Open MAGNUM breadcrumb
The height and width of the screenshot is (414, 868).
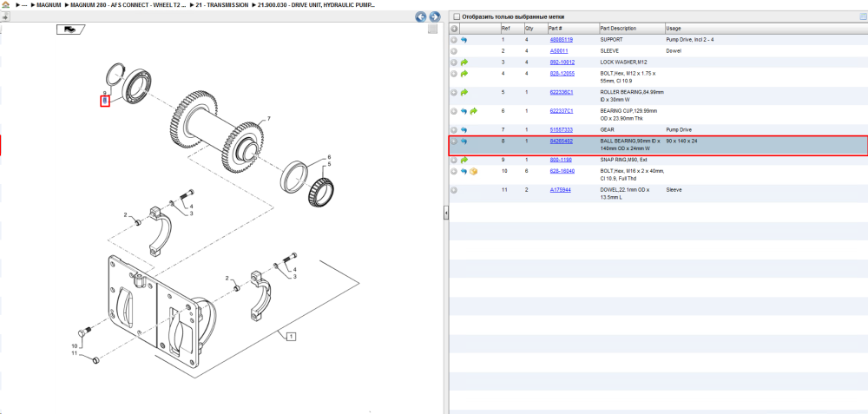tap(49, 4)
